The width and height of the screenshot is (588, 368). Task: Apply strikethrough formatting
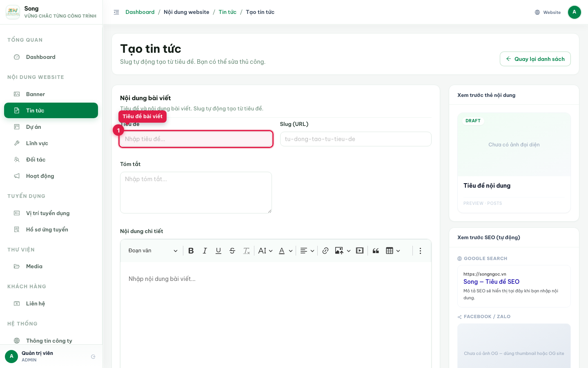tap(232, 251)
